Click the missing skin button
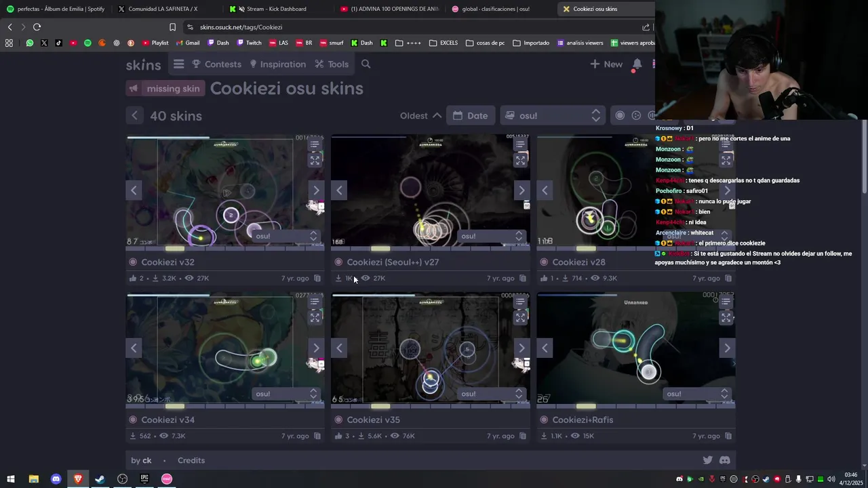Viewport: 868px width, 488px height. point(165,88)
